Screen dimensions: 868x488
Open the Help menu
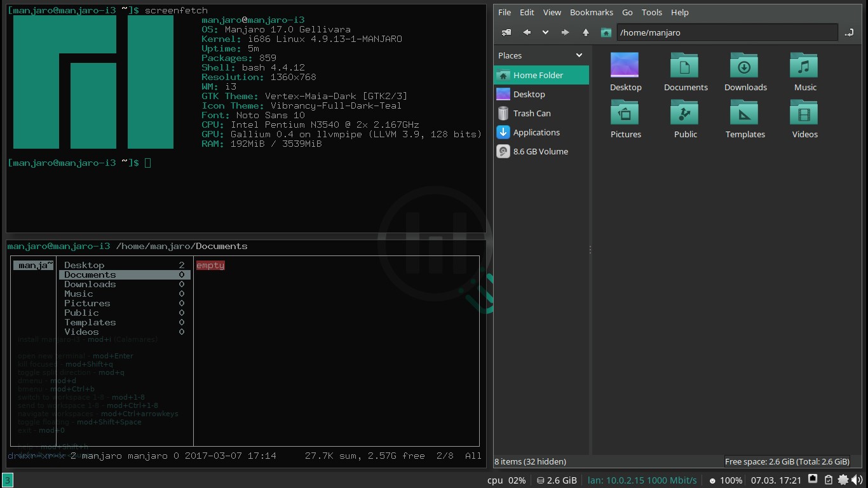[680, 12]
